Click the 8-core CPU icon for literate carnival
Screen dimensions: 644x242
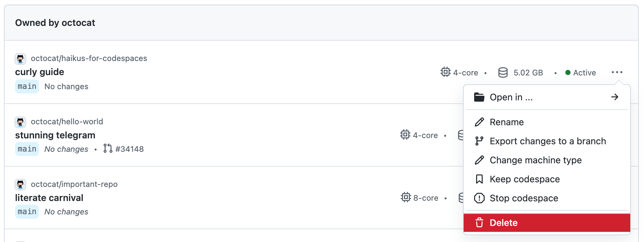[x=407, y=198]
